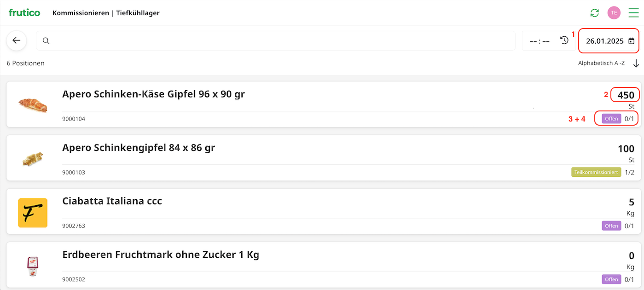Select the Erdbeeren Fruchtmark ohne Zucker position
644x290 pixels.
click(x=161, y=255)
